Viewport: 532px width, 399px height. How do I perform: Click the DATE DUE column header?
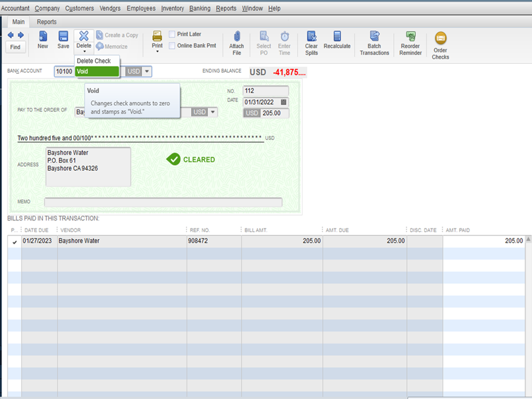pyautogui.click(x=37, y=230)
